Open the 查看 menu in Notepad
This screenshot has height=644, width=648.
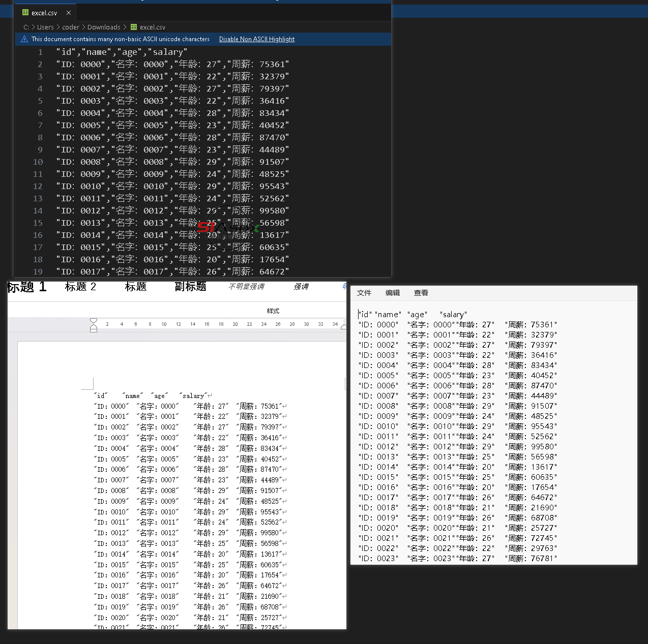421,293
